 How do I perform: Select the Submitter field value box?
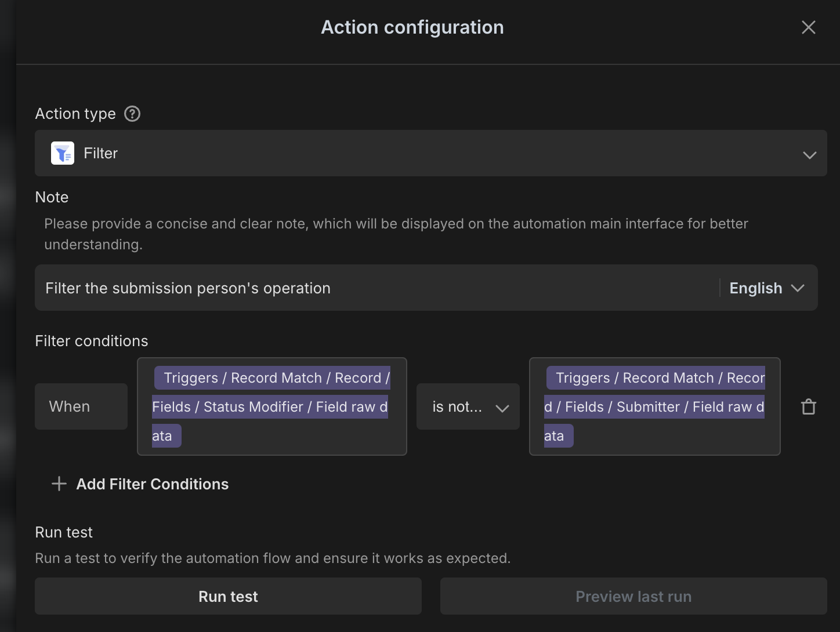click(655, 406)
